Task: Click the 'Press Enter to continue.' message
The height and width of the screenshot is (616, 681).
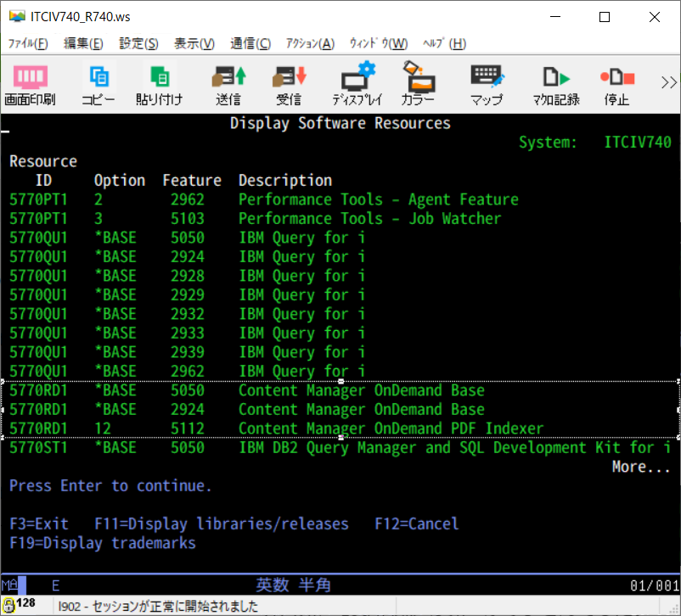Action: [x=110, y=485]
